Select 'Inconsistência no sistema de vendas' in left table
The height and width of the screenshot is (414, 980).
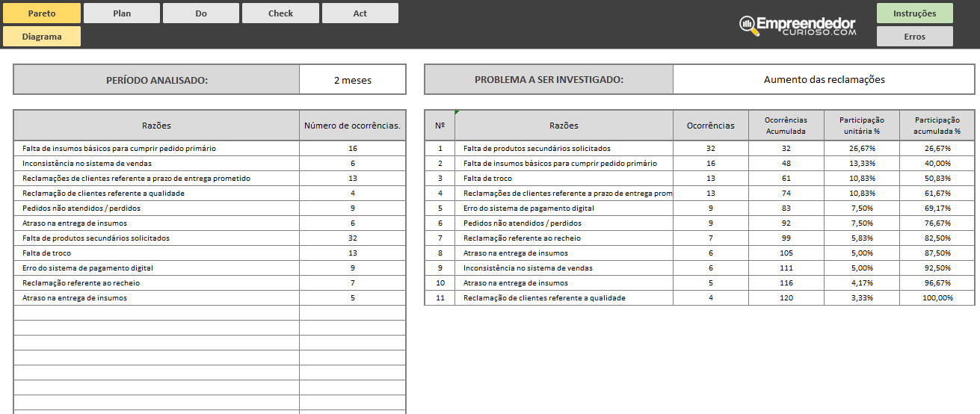pyautogui.click(x=157, y=163)
